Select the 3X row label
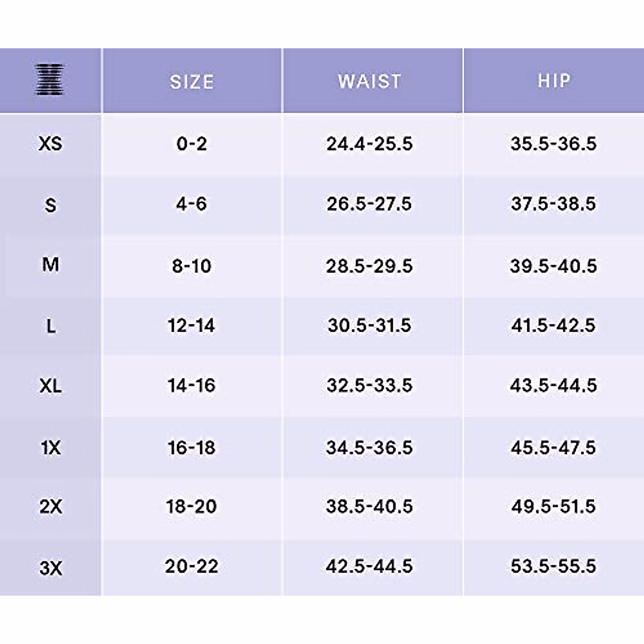644x644 pixels. click(50, 567)
